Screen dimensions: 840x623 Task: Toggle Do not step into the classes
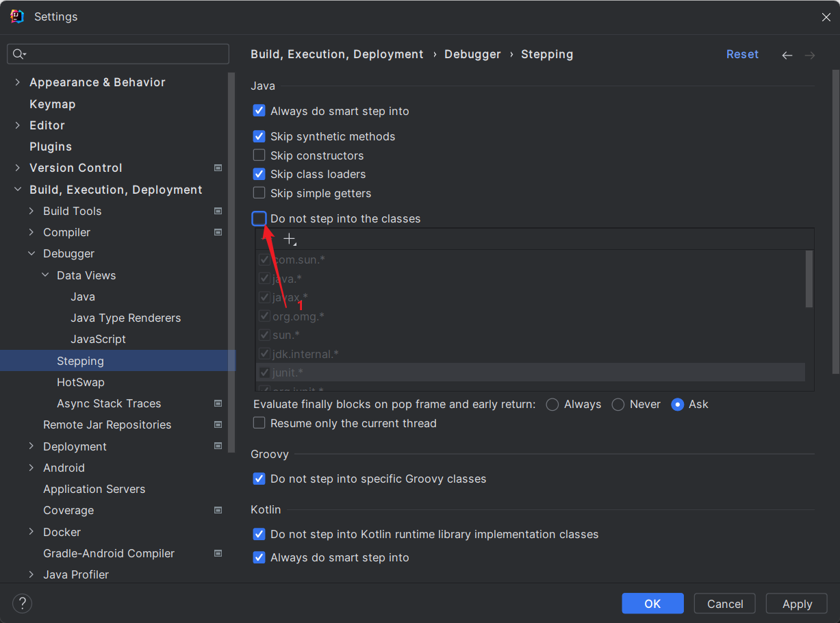tap(259, 218)
